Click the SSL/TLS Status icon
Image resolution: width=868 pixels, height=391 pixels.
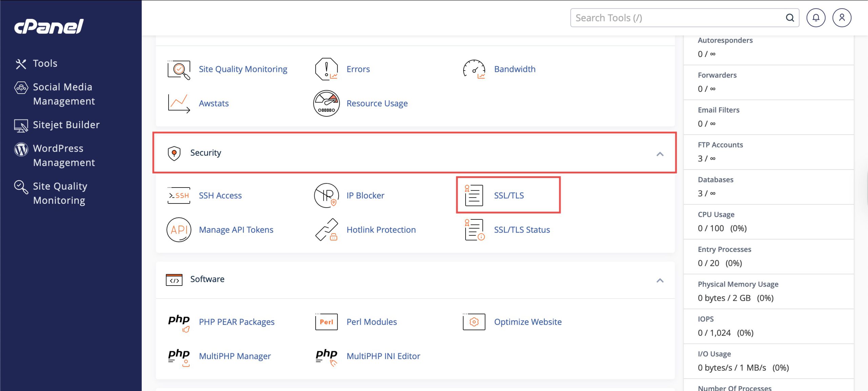[x=474, y=230]
